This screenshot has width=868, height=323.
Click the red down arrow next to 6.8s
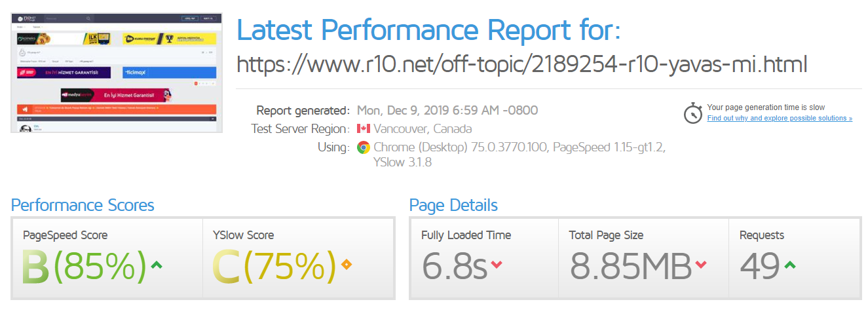point(497,265)
